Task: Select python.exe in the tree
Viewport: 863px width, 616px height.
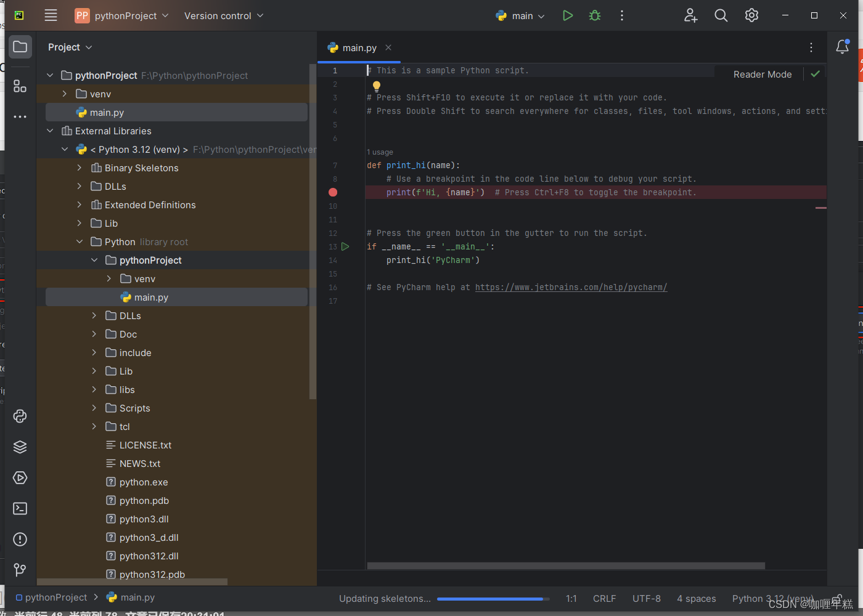Action: pyautogui.click(x=137, y=482)
